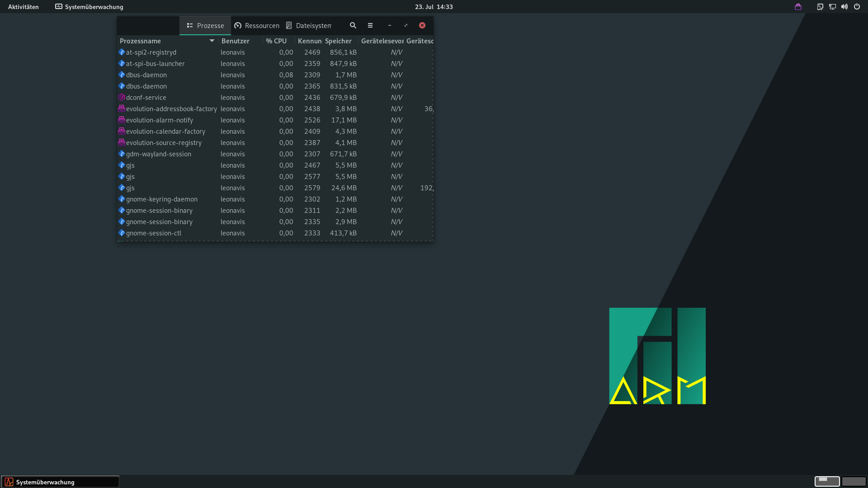Click the purple package tray icon
The height and width of the screenshot is (488, 868).
[x=798, y=7]
